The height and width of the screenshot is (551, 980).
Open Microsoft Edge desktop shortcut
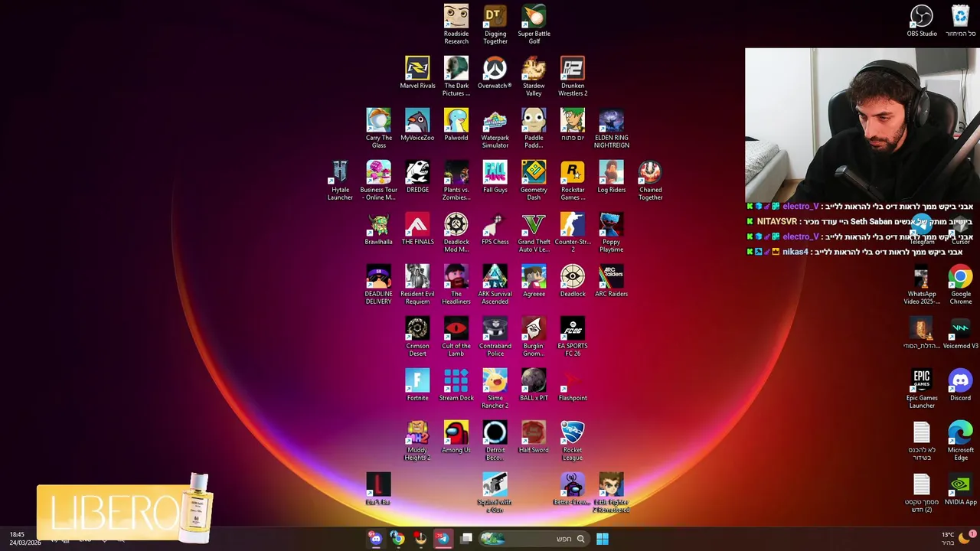(961, 441)
